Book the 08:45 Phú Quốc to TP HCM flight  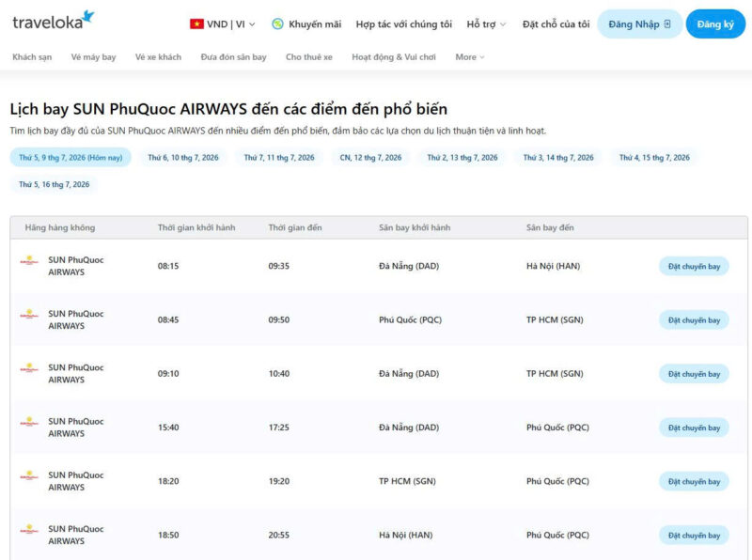[x=694, y=319]
